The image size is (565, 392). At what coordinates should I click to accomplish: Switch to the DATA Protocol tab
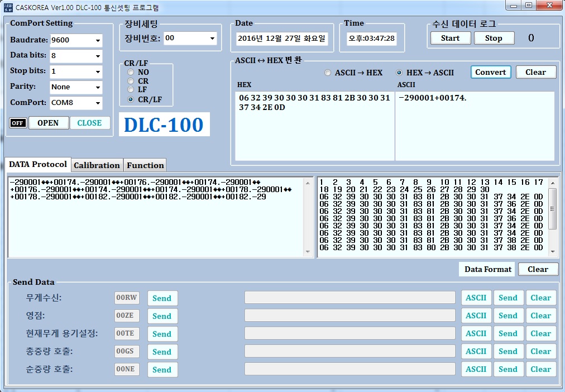38,164
